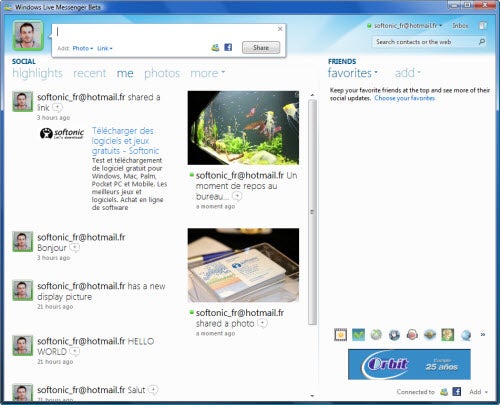
Task: Open the green games tile icon
Action: point(448,335)
